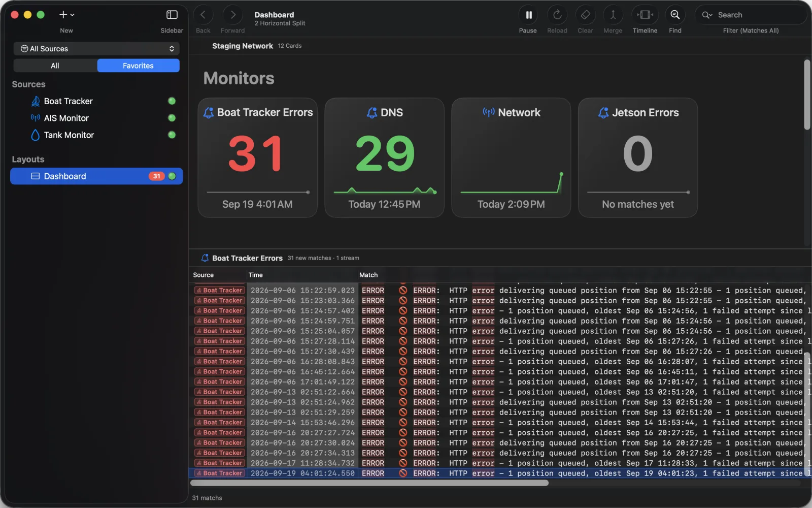Click the Monitors pane vertical scrollbar

[807, 95]
